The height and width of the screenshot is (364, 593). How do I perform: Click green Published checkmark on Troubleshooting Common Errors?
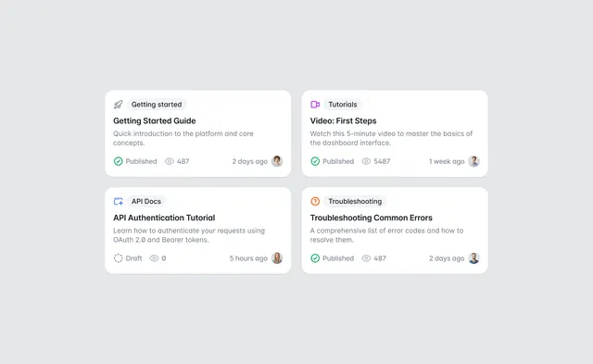[x=315, y=258]
